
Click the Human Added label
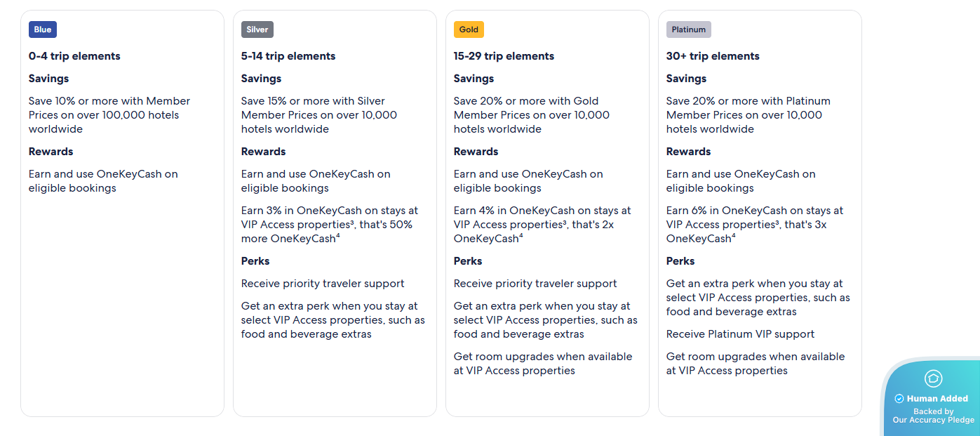click(937, 399)
